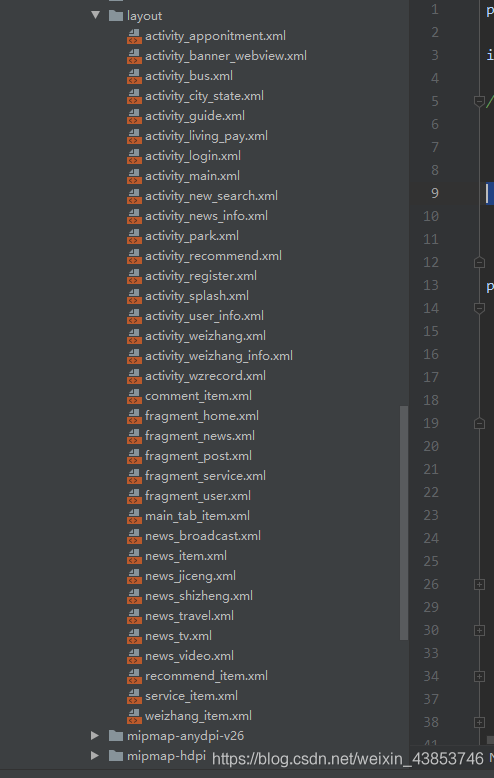494x778 pixels.
Task: Select the activity_wzrecord.xml file name
Action: (205, 376)
